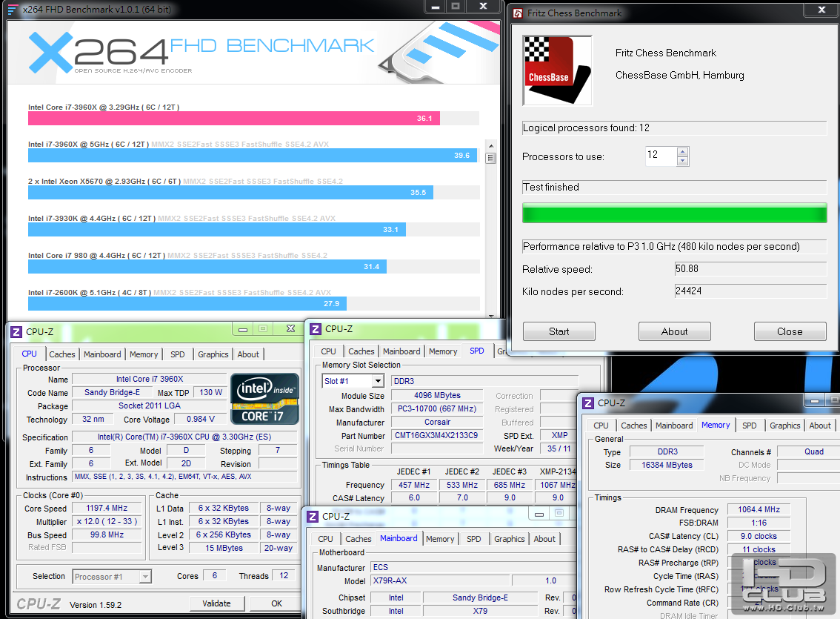Click the Intel Core i7 inside badge
This screenshot has width=840, height=619.
[x=265, y=398]
